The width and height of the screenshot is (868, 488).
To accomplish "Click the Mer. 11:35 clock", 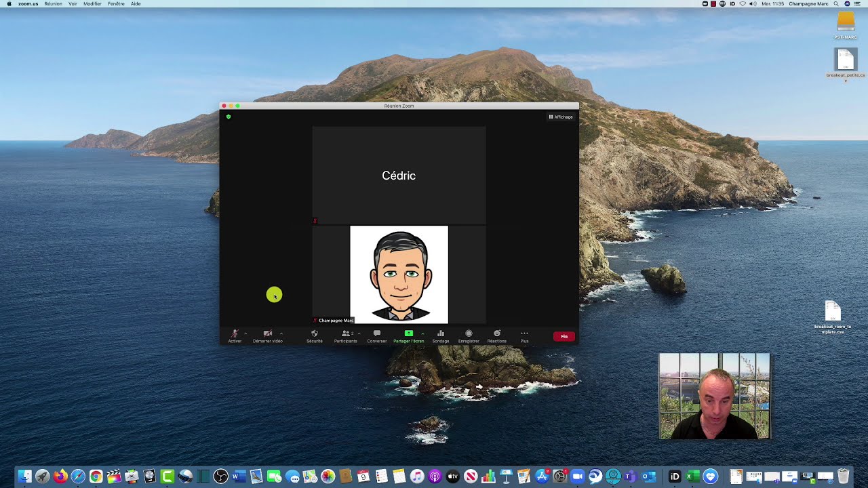I will pyautogui.click(x=772, y=3).
